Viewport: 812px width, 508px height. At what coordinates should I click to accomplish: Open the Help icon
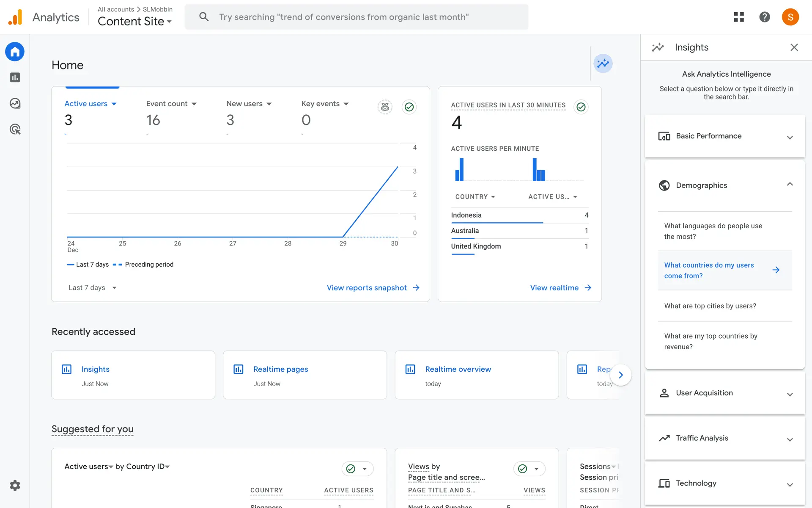(x=764, y=17)
